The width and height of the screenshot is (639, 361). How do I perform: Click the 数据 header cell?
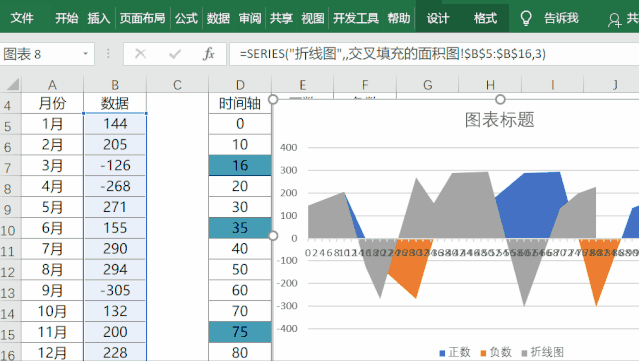point(115,103)
